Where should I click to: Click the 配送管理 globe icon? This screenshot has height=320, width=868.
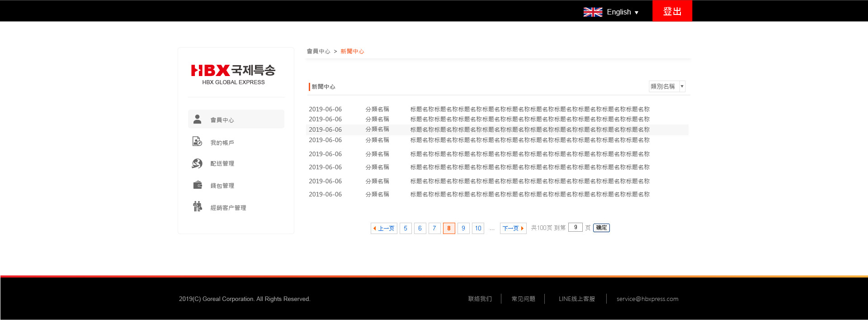coord(197,163)
